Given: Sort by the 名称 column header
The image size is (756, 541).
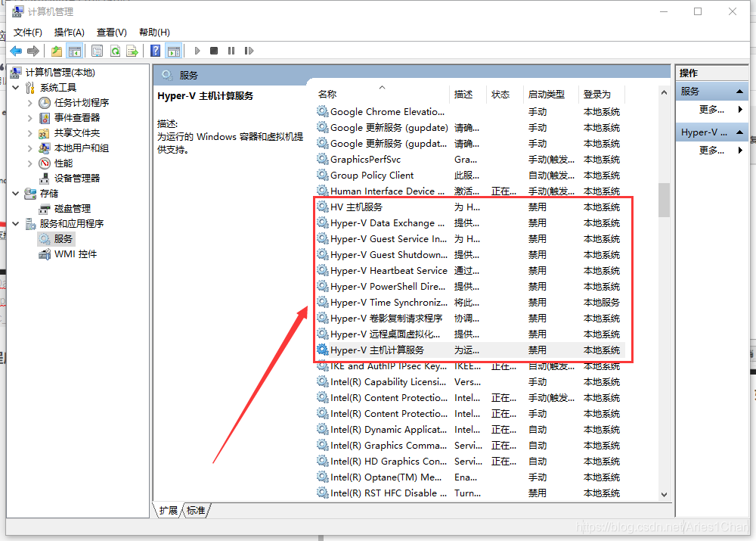Looking at the screenshot, I should point(382,94).
